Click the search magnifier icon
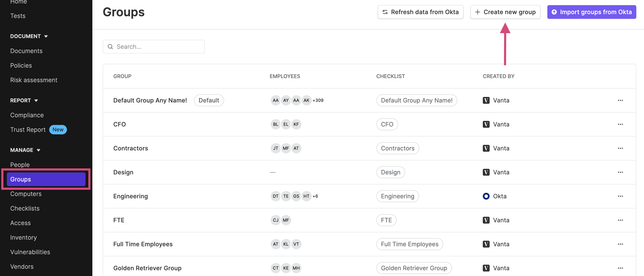This screenshot has height=276, width=644. [x=110, y=47]
